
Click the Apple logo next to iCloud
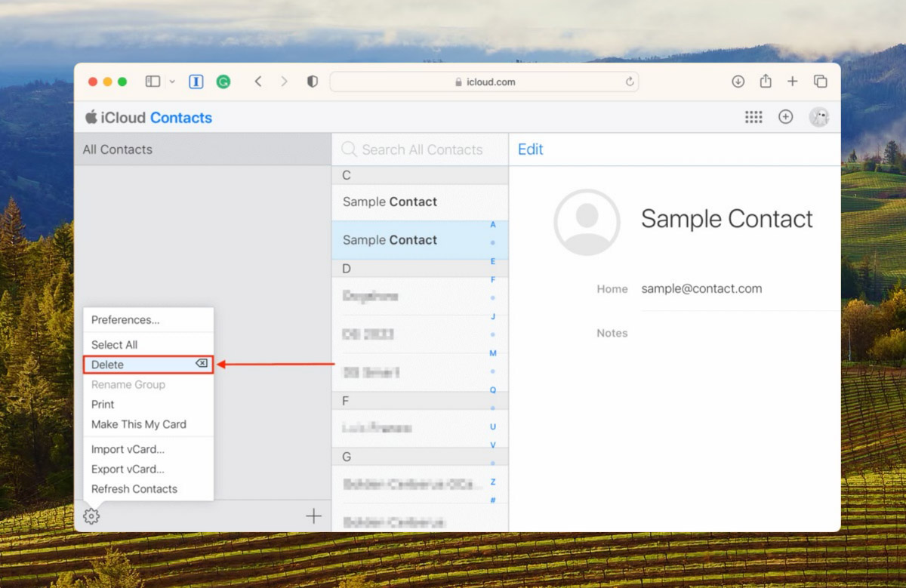(x=91, y=117)
